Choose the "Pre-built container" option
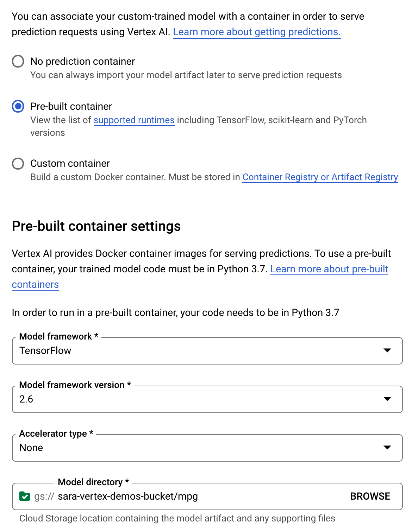 pos(18,106)
